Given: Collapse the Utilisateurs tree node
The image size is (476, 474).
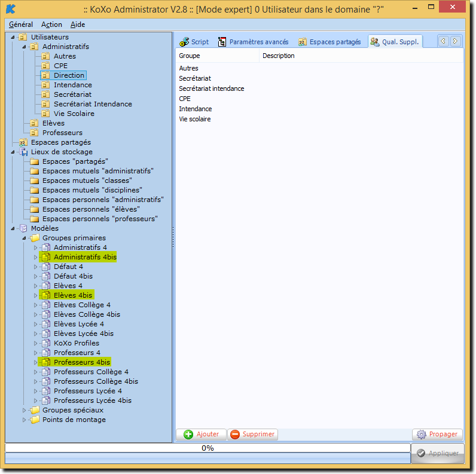Looking at the screenshot, I should 13,37.
